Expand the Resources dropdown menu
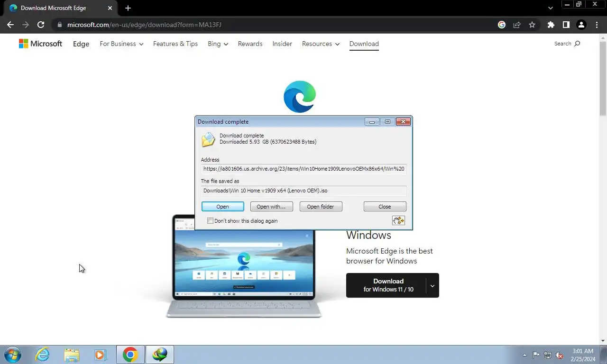 321,44
